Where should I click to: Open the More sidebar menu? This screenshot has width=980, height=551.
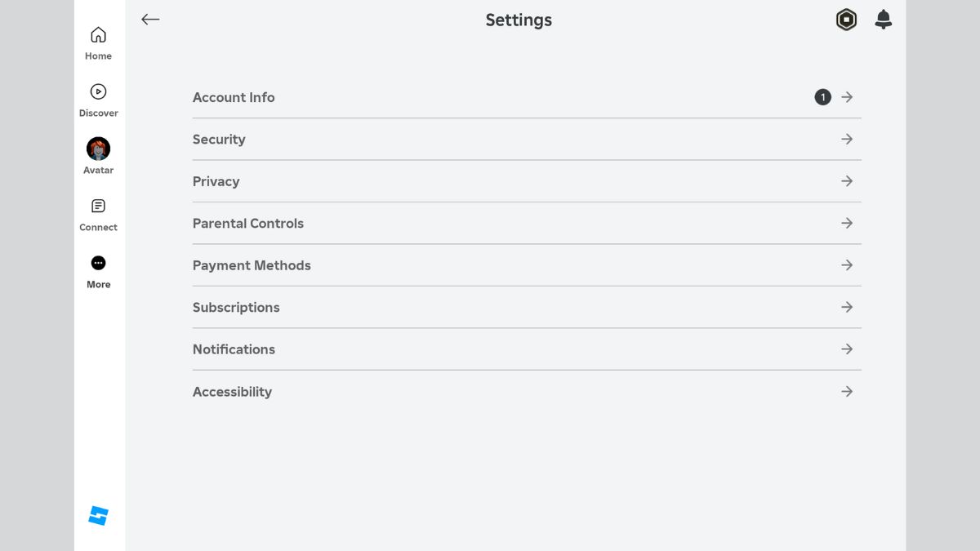pyautogui.click(x=98, y=271)
